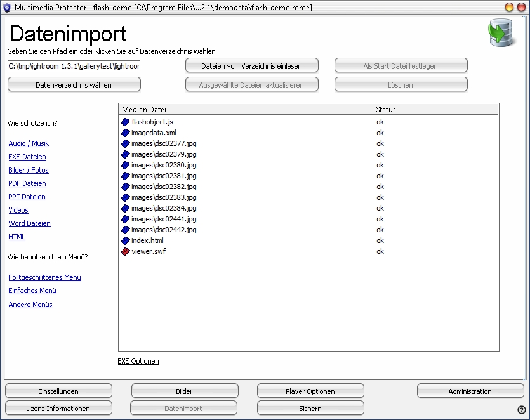Click the icon beside images\dsc02377.jpg
Screen dimensions: 530x420
pyautogui.click(x=125, y=143)
